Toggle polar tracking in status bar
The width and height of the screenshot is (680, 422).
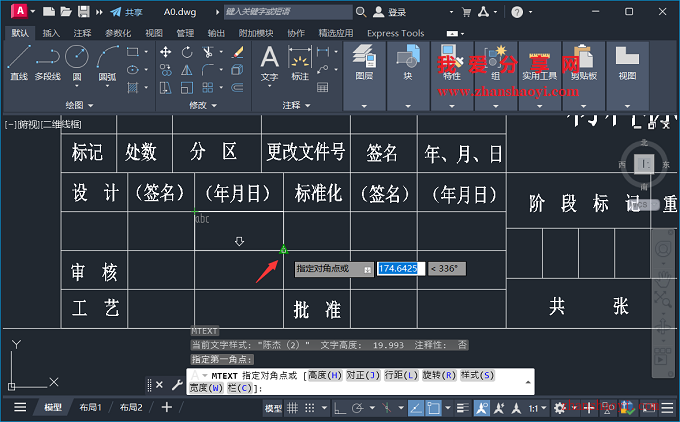coord(358,408)
